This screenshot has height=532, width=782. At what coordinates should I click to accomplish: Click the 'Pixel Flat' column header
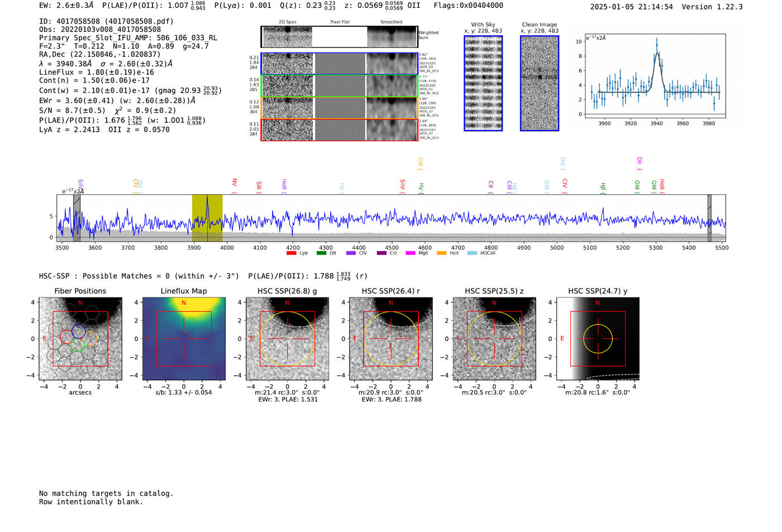pyautogui.click(x=340, y=22)
